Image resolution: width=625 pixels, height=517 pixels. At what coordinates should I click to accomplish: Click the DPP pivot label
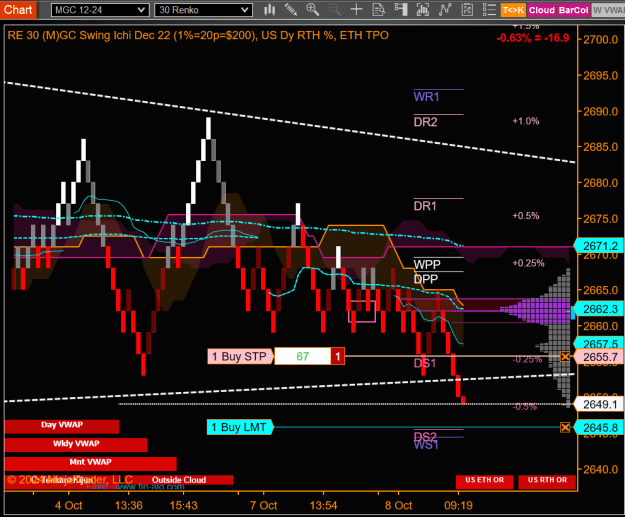coord(426,279)
